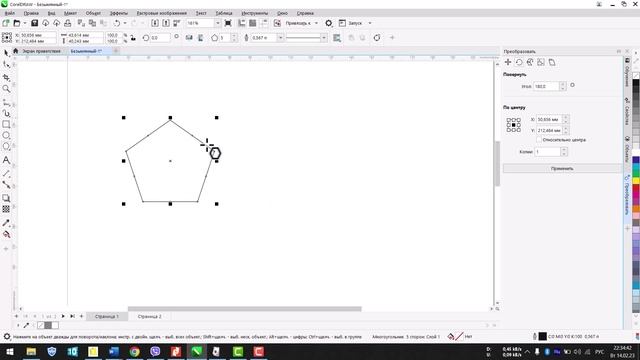
Task: Select the bottom-right anchor point box
Action: [518, 130]
